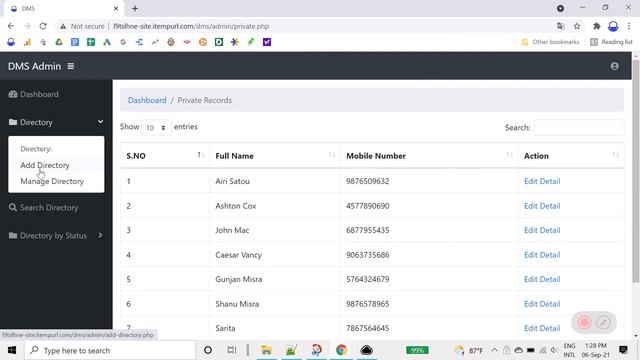Open the Show entries dropdown

156,128
